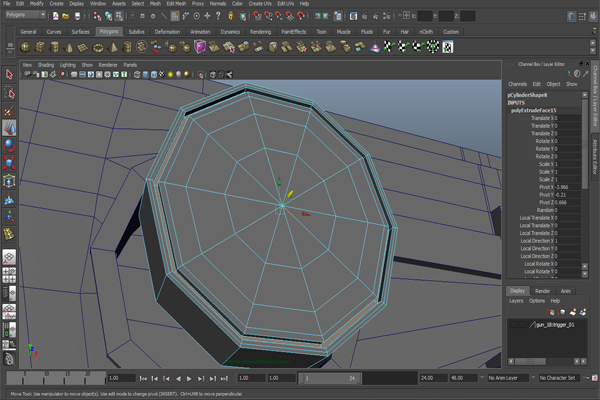
Task: Click the question mark toolbar icon
Action: click(x=218, y=16)
